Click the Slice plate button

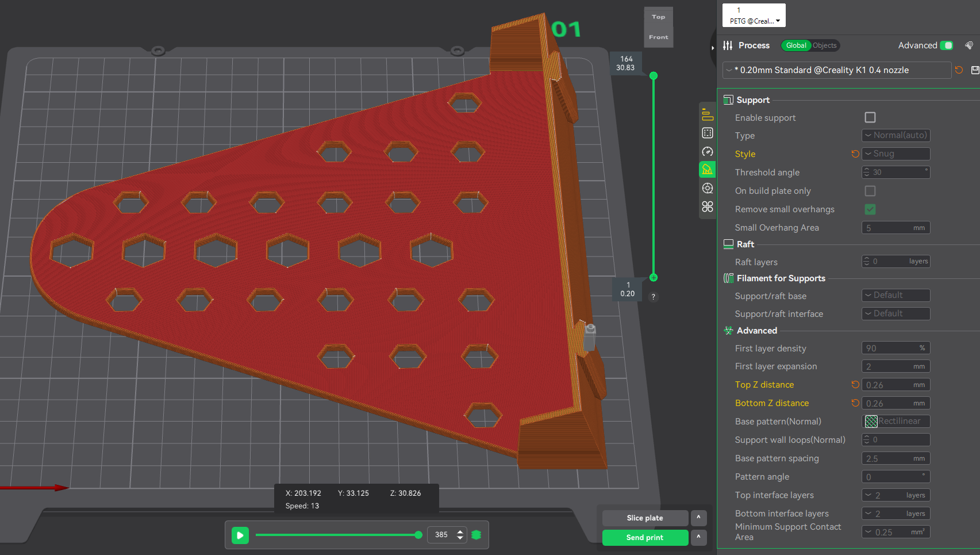[645, 518]
